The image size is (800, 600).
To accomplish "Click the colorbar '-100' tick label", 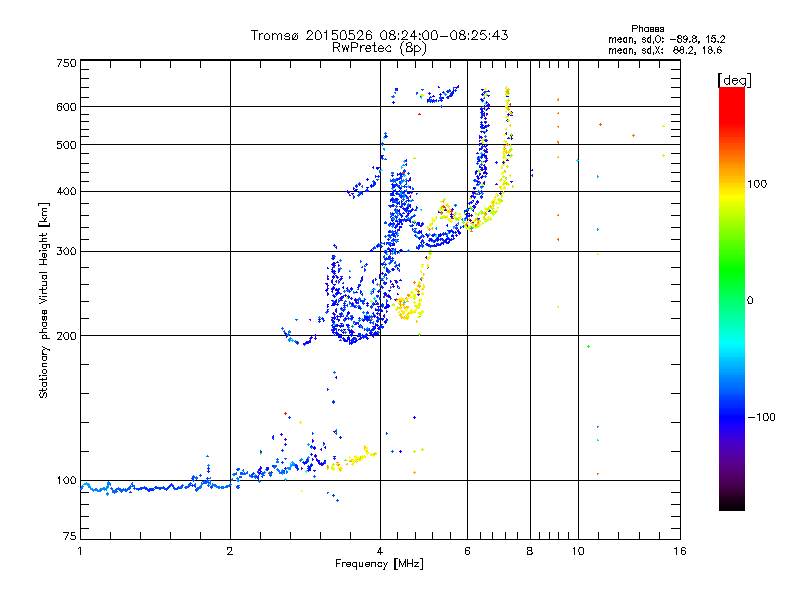I will coord(761,417).
